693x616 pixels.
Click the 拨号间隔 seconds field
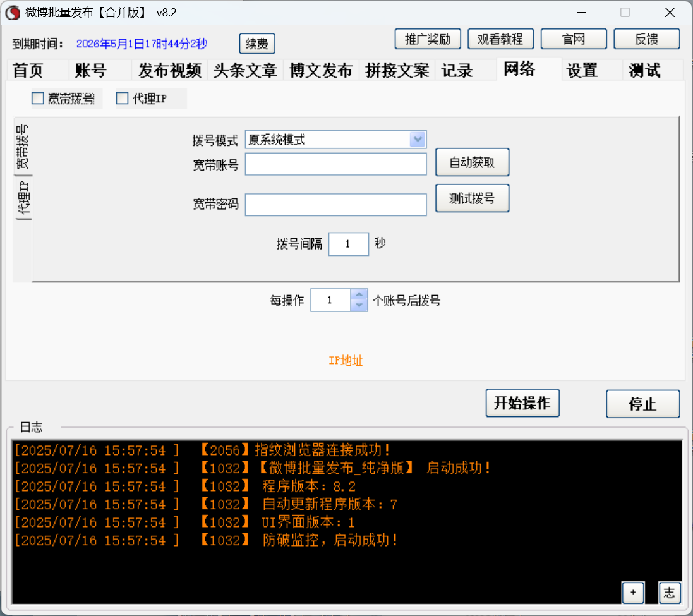tap(348, 244)
